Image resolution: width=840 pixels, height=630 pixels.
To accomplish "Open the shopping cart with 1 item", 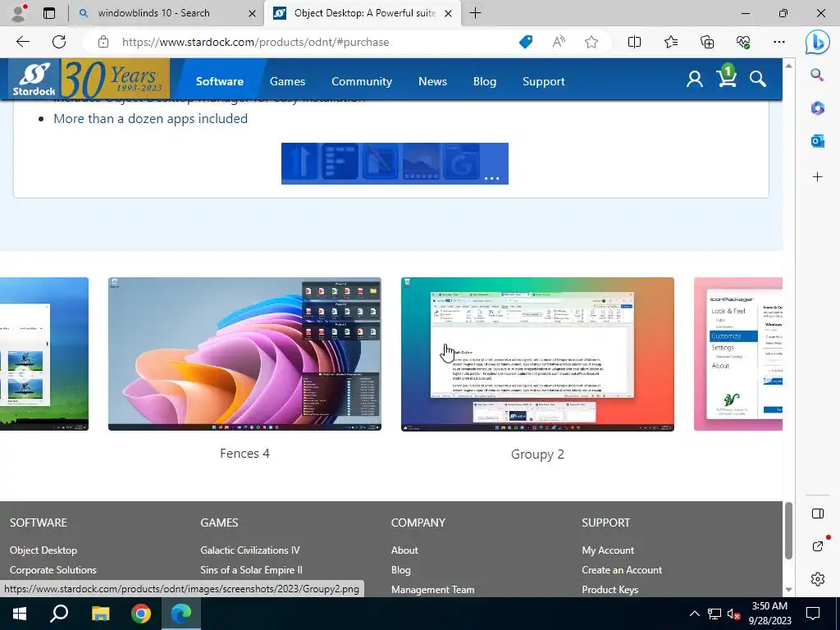I will [x=727, y=76].
